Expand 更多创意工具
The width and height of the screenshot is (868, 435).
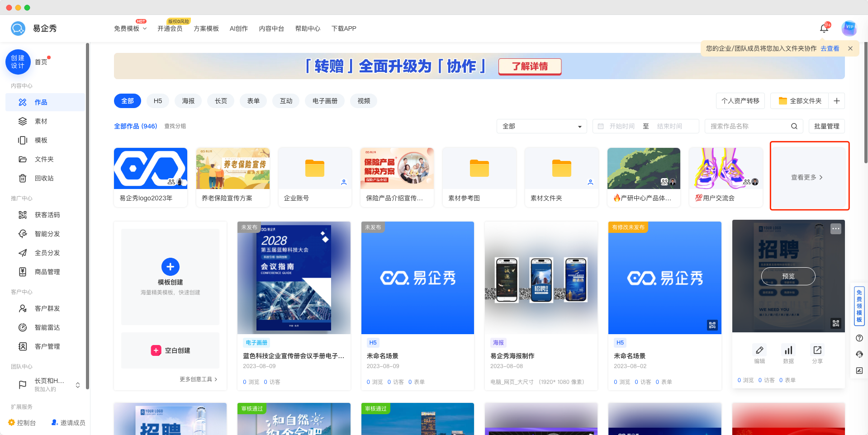199,379
